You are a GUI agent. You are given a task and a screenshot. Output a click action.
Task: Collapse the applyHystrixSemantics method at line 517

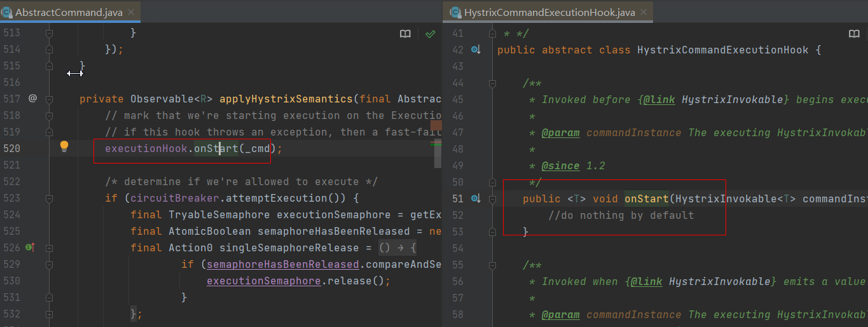point(49,99)
